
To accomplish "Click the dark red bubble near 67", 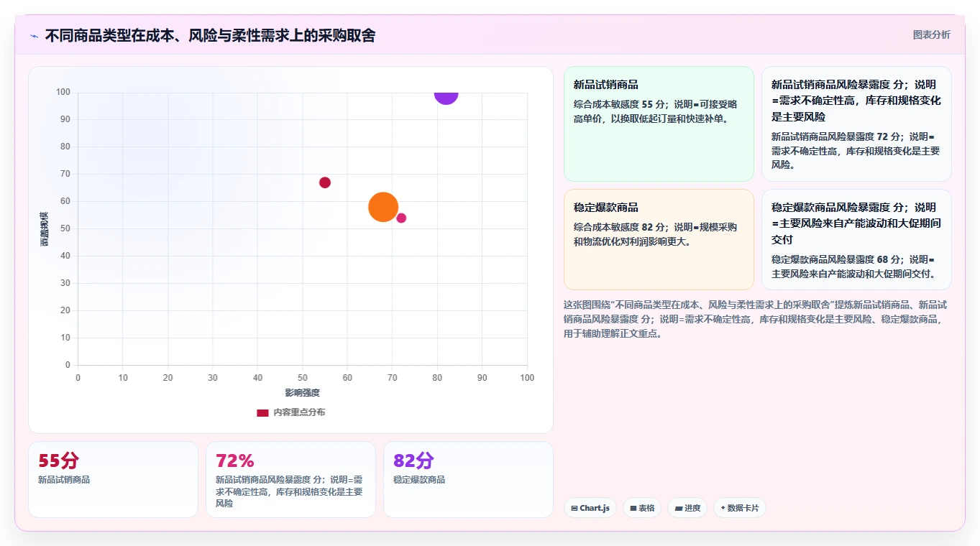I will click(325, 182).
